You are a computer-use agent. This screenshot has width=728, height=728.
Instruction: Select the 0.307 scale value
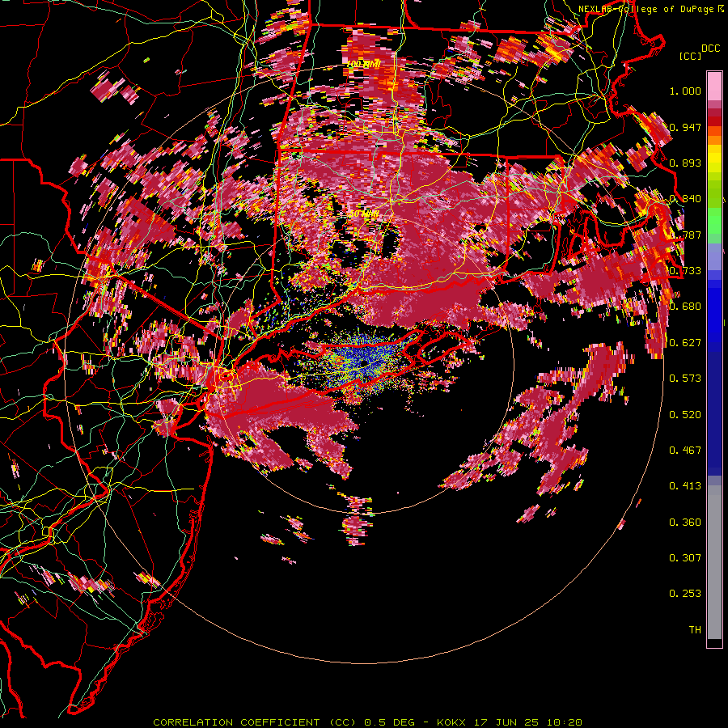pyautogui.click(x=685, y=558)
